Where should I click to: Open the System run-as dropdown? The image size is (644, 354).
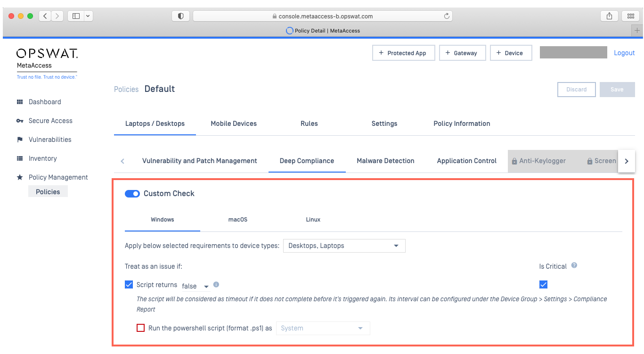(323, 328)
